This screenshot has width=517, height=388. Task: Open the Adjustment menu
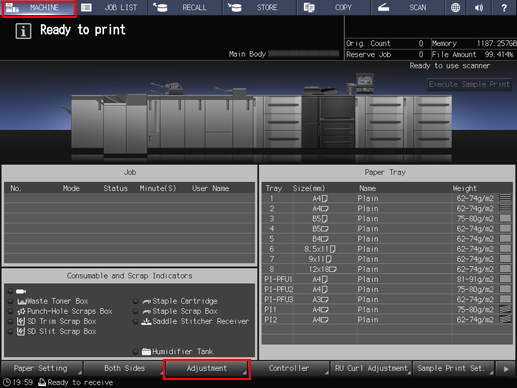tap(207, 369)
